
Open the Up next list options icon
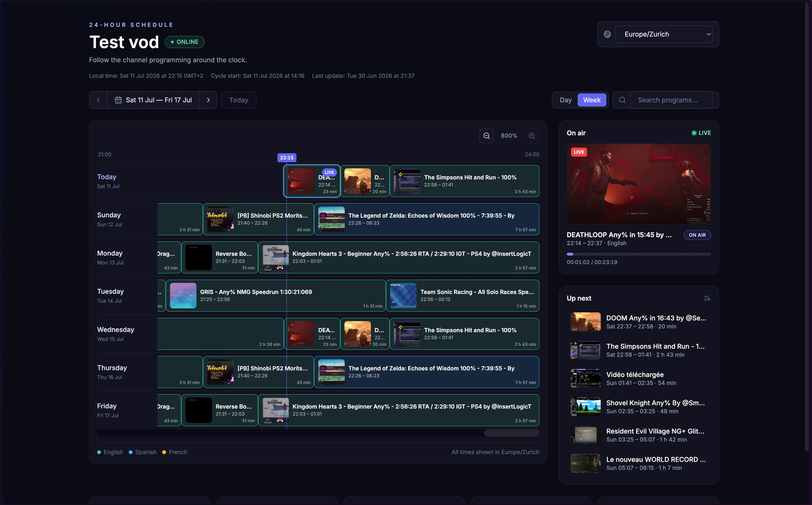707,298
